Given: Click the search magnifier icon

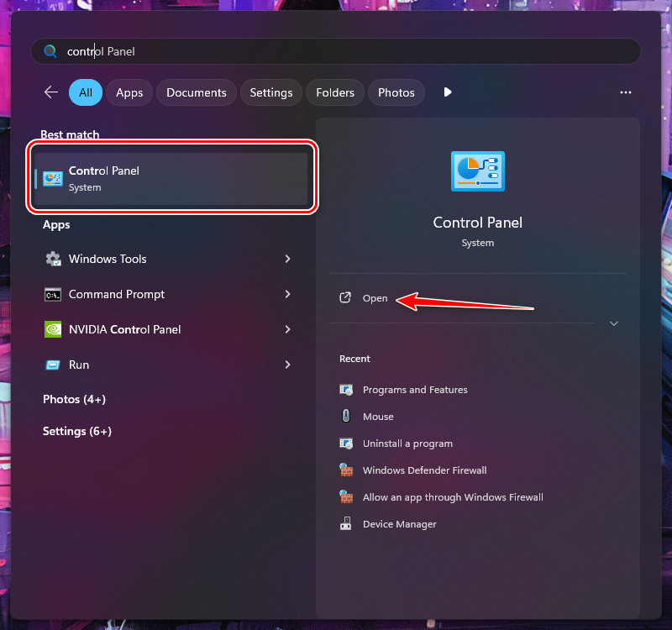Looking at the screenshot, I should point(50,51).
